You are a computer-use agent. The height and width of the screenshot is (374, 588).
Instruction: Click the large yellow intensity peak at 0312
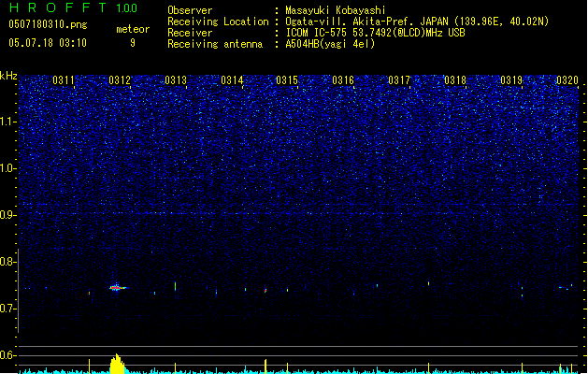117,364
